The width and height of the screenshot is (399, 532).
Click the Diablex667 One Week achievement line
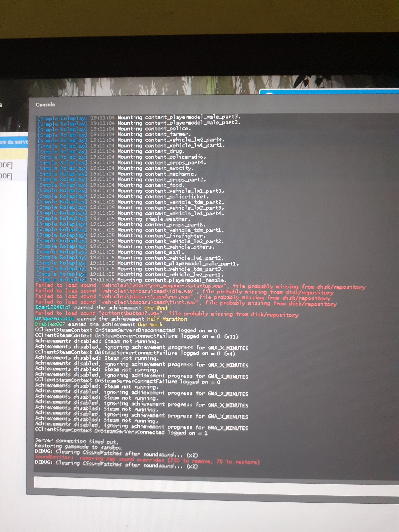99,325
